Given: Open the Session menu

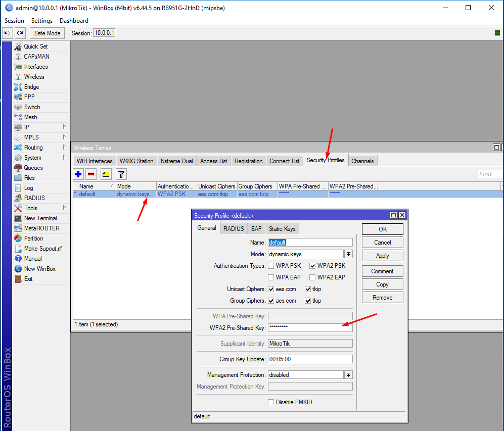Looking at the screenshot, I should coord(14,21).
